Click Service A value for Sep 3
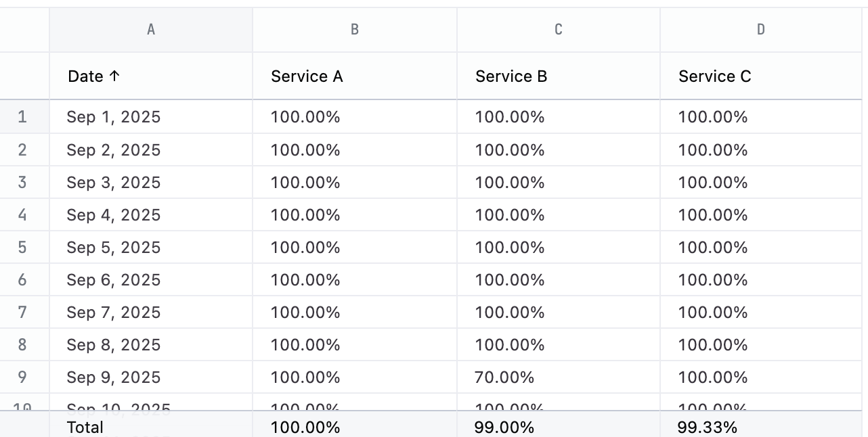Image resolution: width=868 pixels, height=437 pixels. pos(305,183)
